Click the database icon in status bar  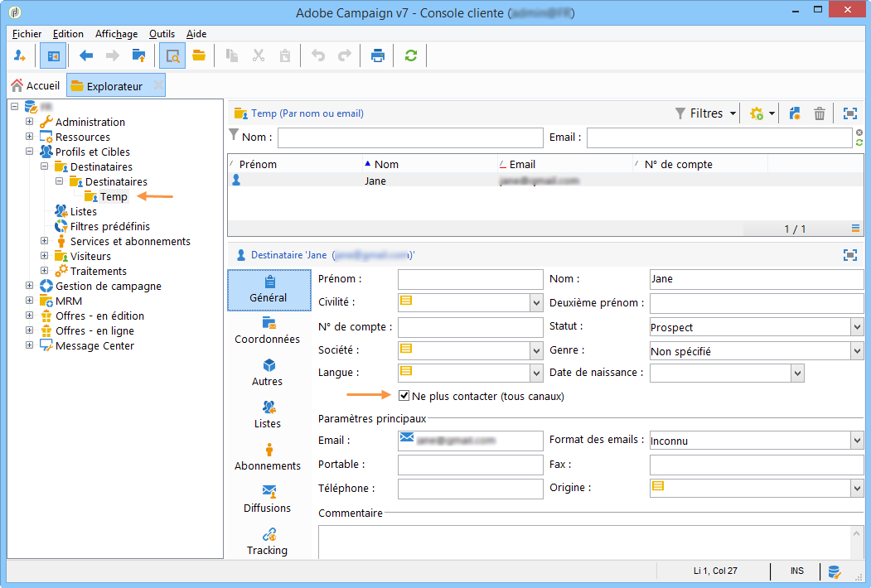[x=835, y=571]
